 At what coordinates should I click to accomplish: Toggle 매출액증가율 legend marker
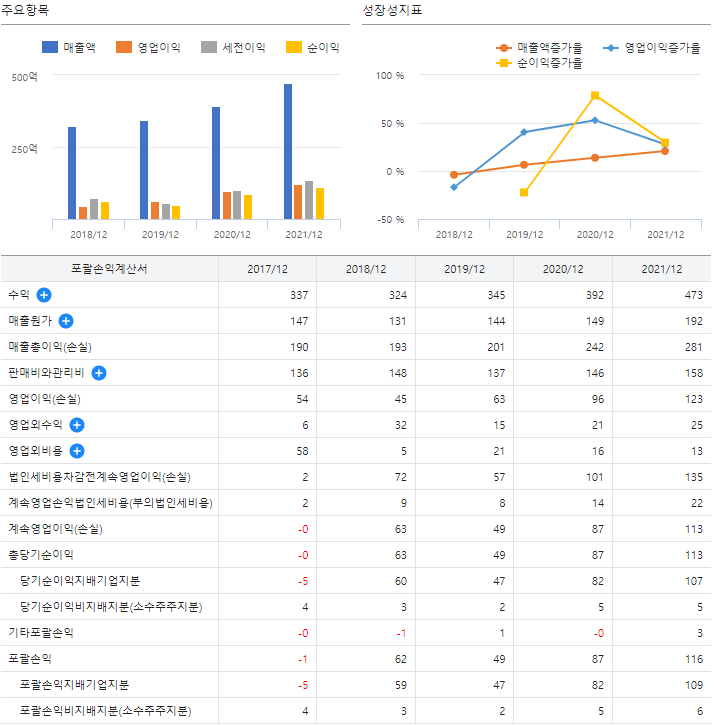(x=504, y=48)
